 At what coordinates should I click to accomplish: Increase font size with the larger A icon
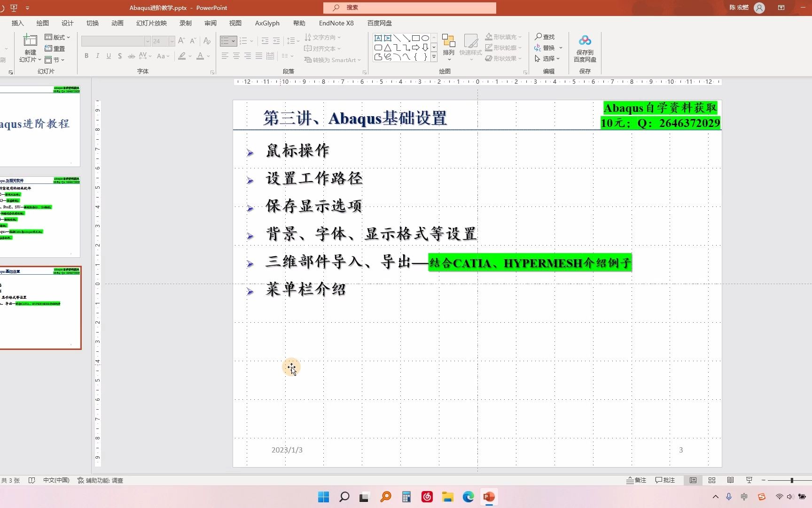pos(181,41)
